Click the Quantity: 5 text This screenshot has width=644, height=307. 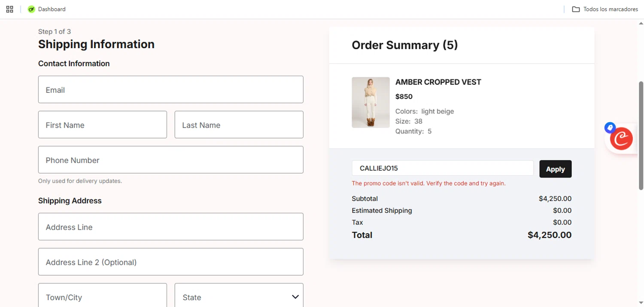pos(413,131)
